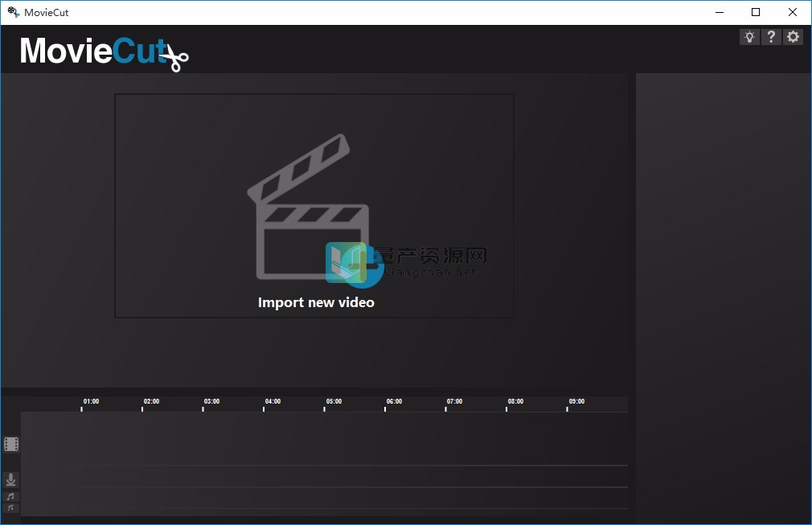Viewport: 812px width, 525px height.
Task: Open the help question mark icon
Action: tap(771, 37)
